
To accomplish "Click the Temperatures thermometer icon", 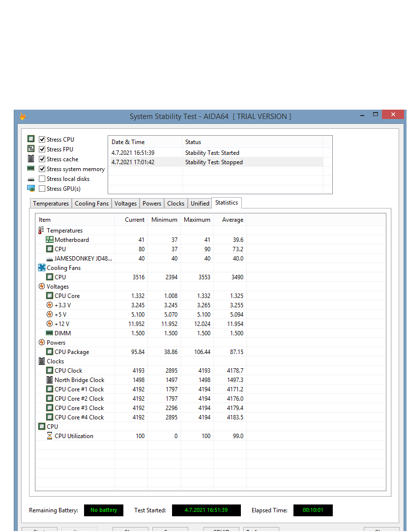I will [x=41, y=231].
